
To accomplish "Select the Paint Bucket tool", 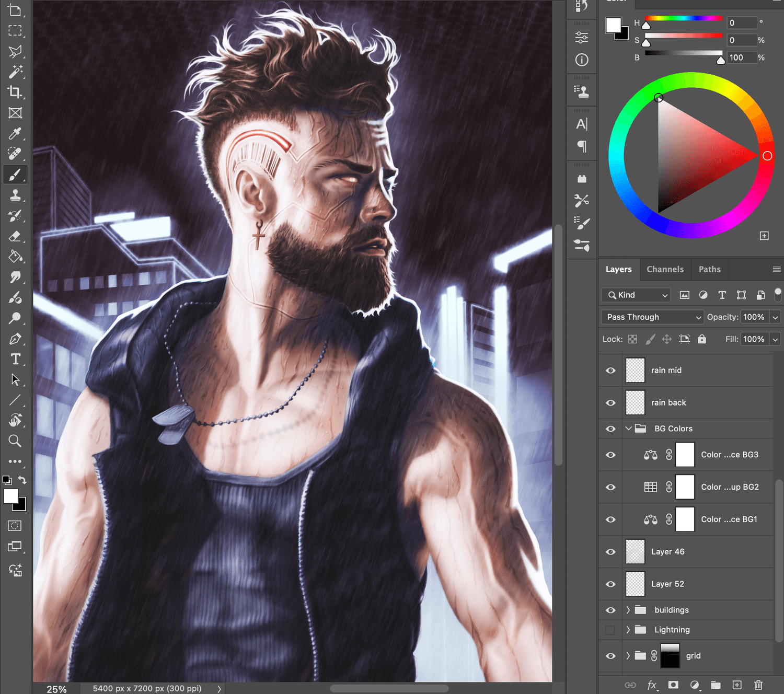I will point(15,257).
